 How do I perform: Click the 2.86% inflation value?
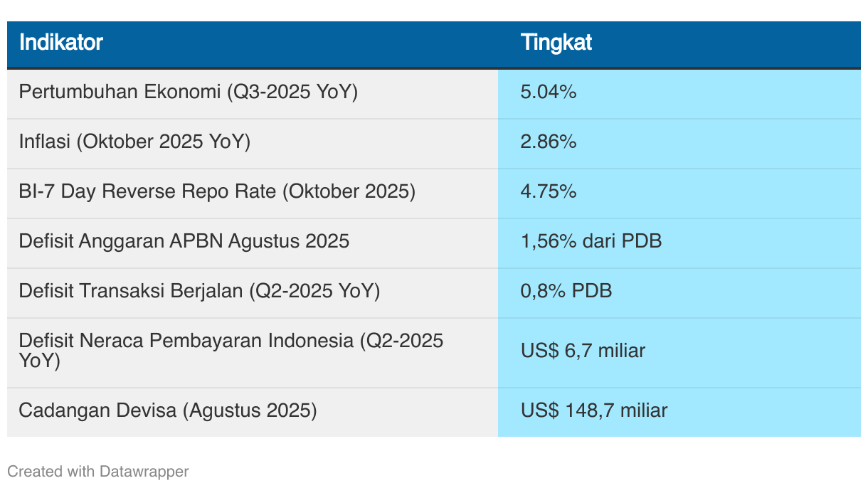coord(549,142)
